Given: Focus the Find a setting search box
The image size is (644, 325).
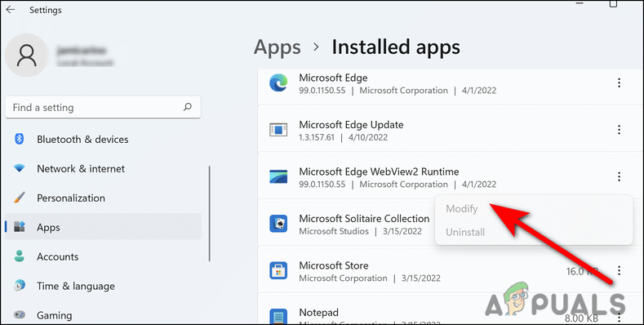Looking at the screenshot, I should pos(103,108).
